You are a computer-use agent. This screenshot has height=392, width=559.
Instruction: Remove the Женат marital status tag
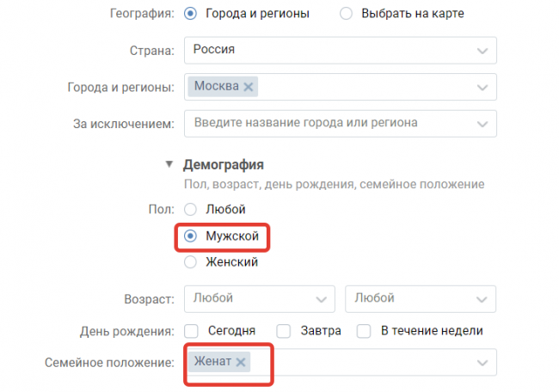[x=241, y=362]
